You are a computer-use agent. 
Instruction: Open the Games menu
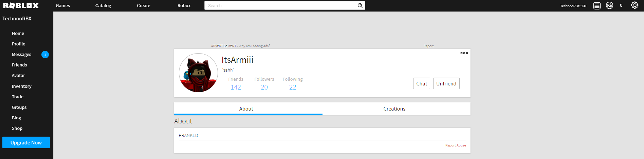coord(63,5)
